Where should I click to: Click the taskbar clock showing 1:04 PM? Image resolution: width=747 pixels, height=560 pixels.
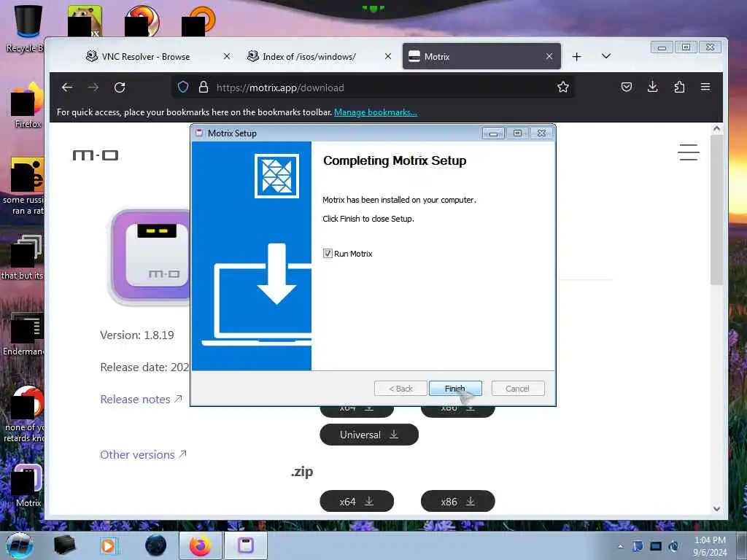[710, 546]
